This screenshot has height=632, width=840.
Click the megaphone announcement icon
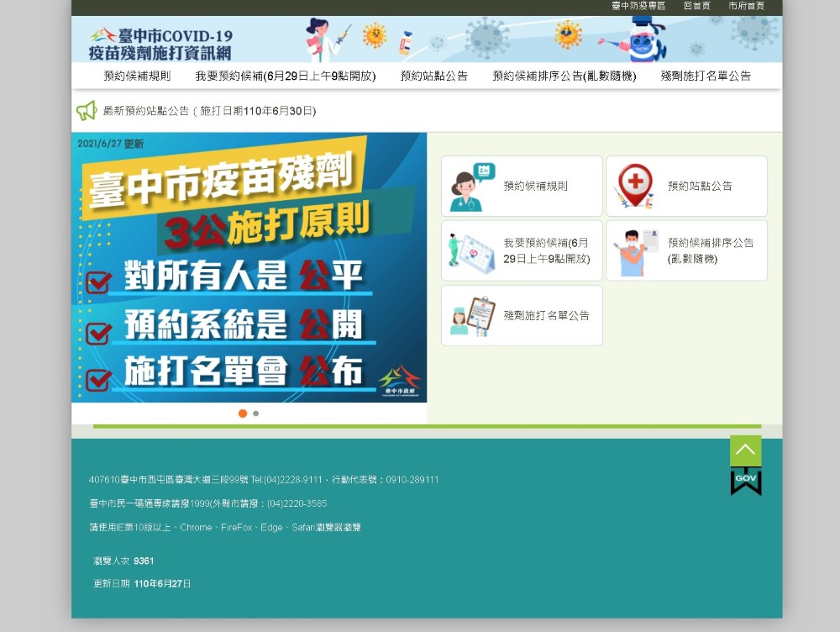click(x=87, y=111)
